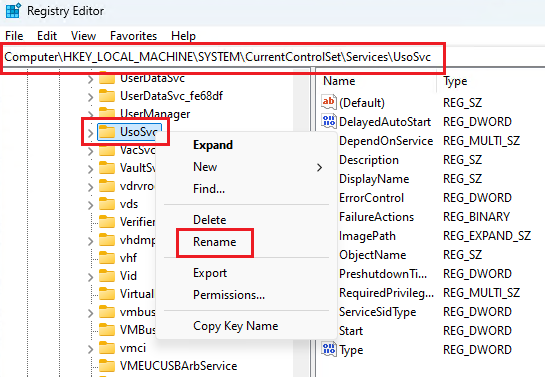Image resolution: width=545 pixels, height=377 pixels.
Task: Select the ObjectName value
Action: click(373, 255)
